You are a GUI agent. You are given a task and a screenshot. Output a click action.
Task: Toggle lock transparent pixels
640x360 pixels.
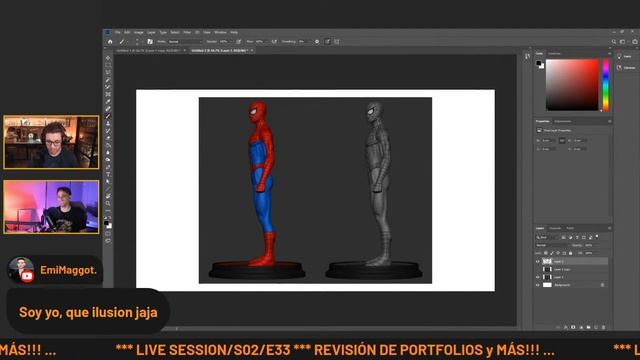tap(546, 253)
